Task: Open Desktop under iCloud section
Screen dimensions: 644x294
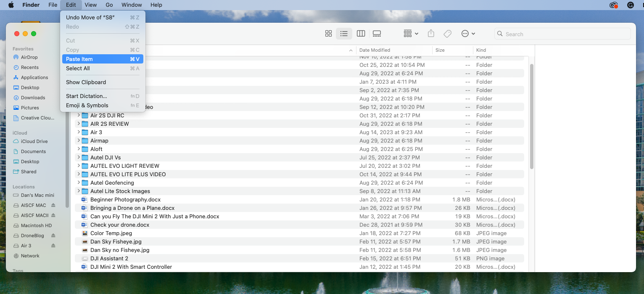Action: point(30,162)
